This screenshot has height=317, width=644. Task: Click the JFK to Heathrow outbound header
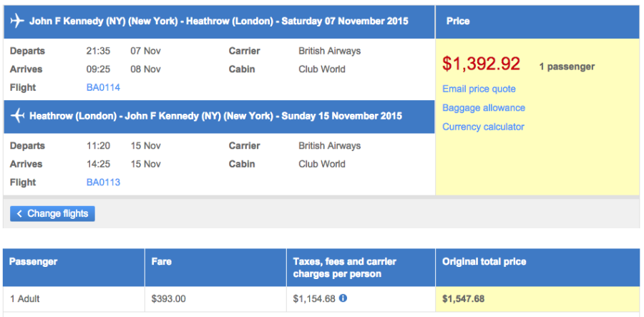[219, 21]
